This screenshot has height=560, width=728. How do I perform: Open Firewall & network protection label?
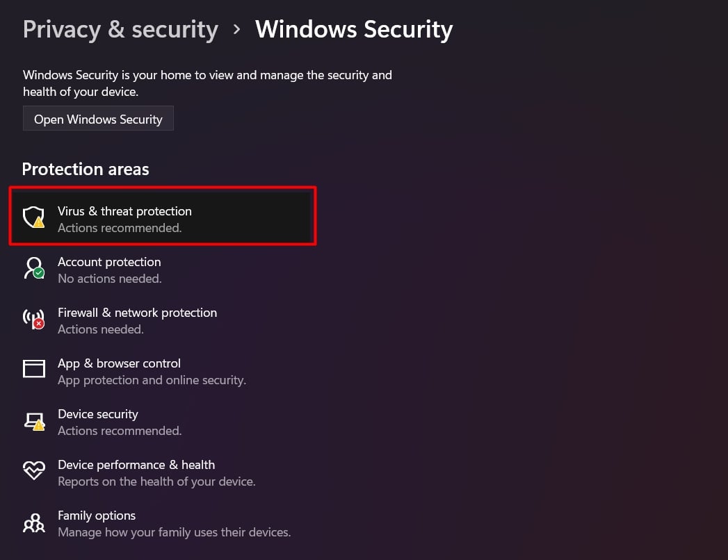click(137, 313)
